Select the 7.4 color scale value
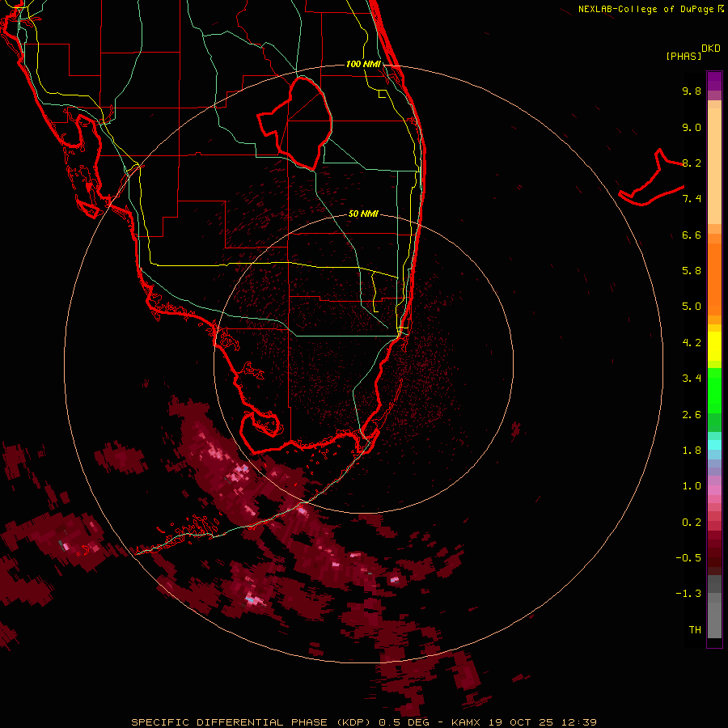The width and height of the screenshot is (728, 728). pos(692,199)
